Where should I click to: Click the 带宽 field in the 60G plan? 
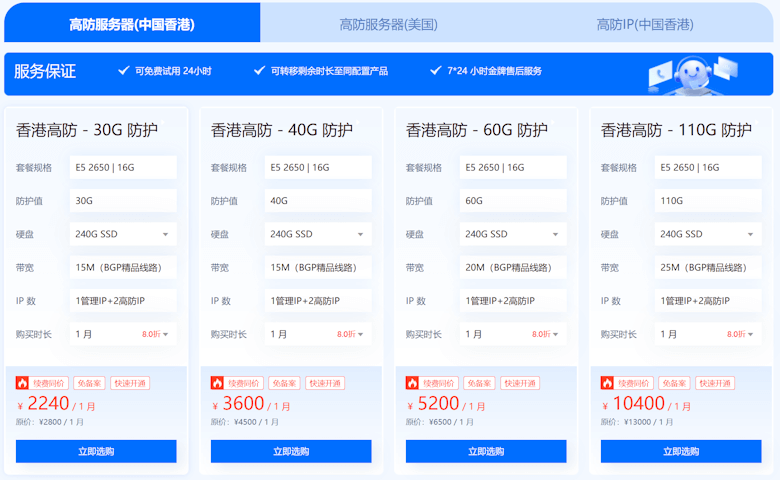[513, 268]
